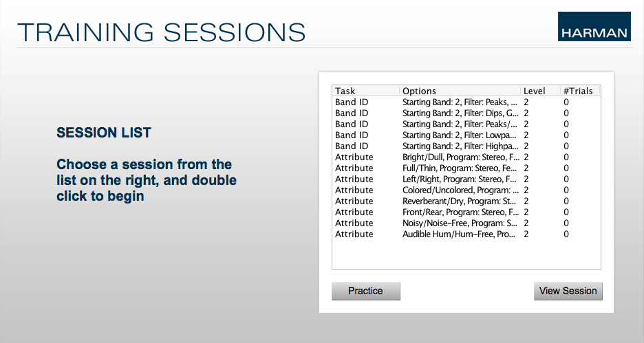Sort list by Task column header

(365, 91)
